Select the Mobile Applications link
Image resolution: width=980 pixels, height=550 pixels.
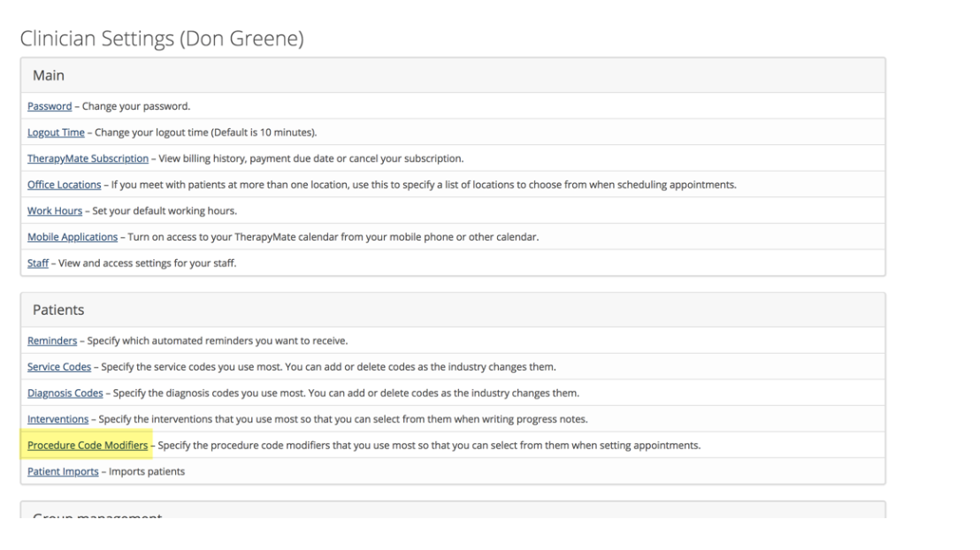pyautogui.click(x=73, y=237)
